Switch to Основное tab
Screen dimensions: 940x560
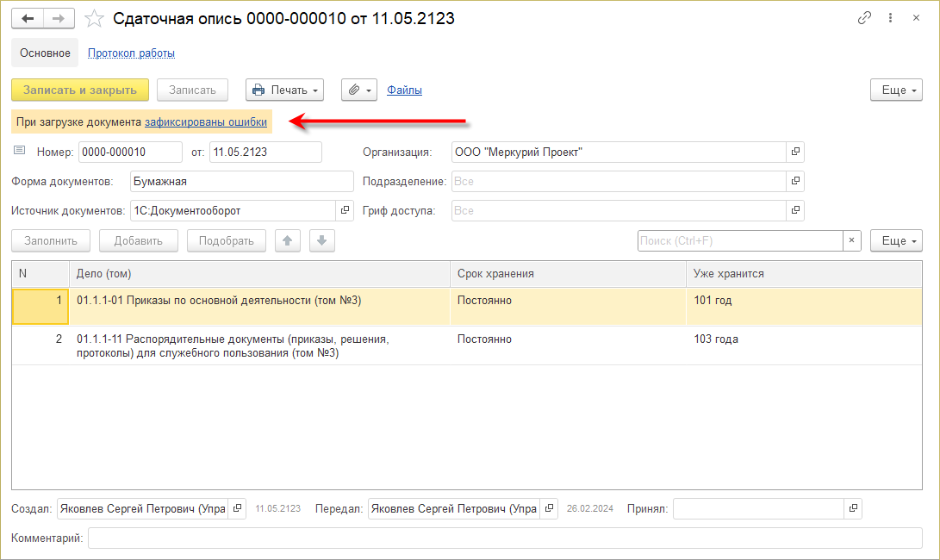(x=45, y=53)
